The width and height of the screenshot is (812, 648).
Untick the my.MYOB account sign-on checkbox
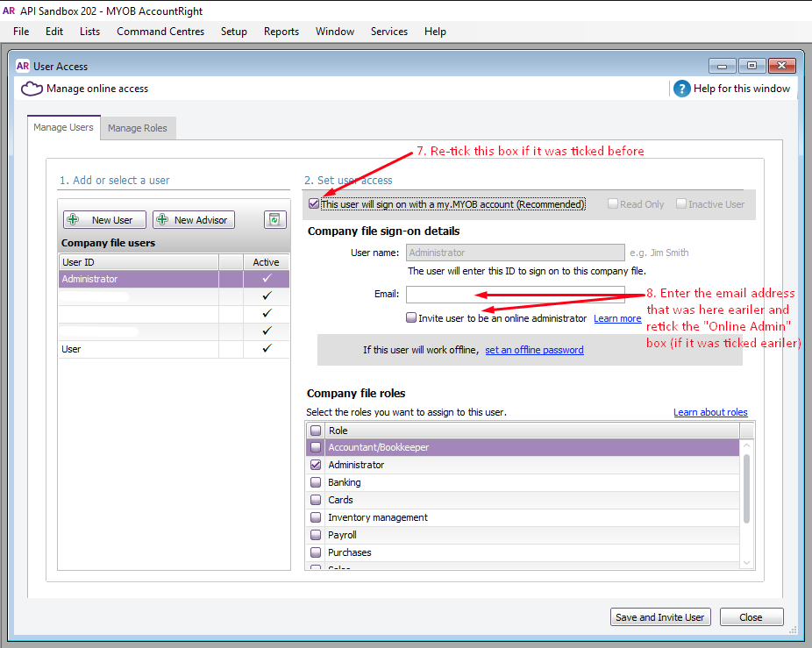point(314,203)
